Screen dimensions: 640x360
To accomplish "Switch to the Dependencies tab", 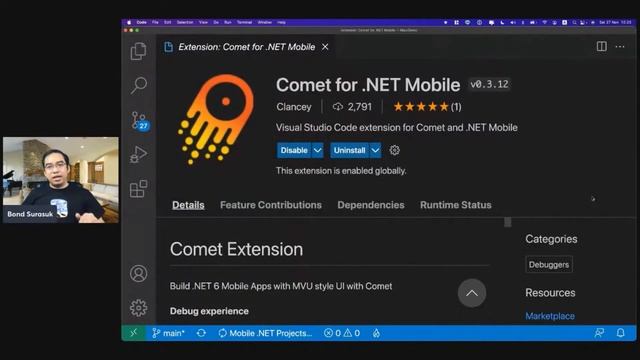I will pyautogui.click(x=371, y=205).
